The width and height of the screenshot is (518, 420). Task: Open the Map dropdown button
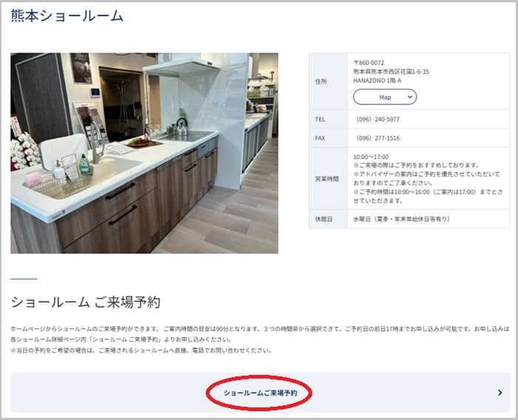[x=385, y=97]
